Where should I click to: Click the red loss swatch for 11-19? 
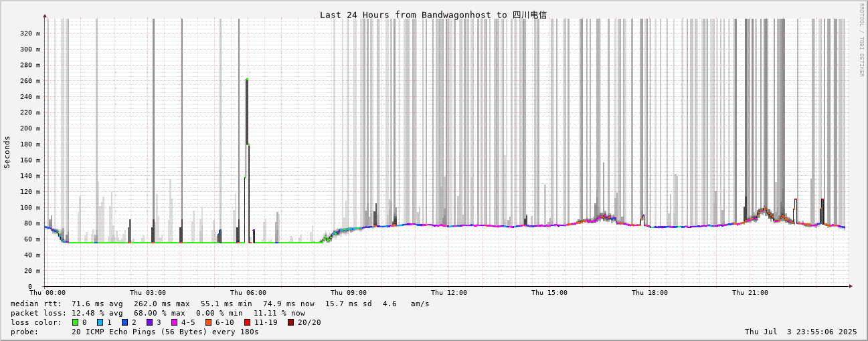(x=247, y=322)
